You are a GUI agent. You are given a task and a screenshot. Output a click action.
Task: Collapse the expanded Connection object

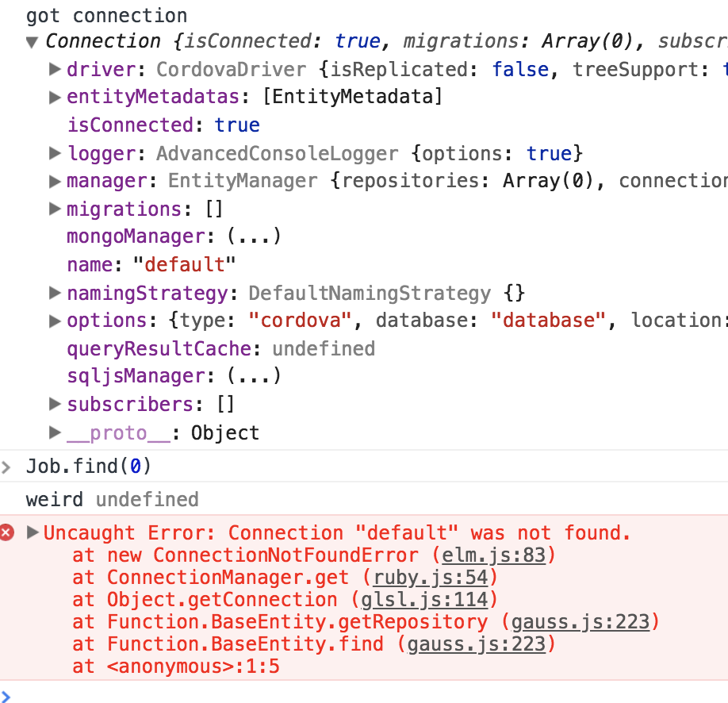point(31,41)
